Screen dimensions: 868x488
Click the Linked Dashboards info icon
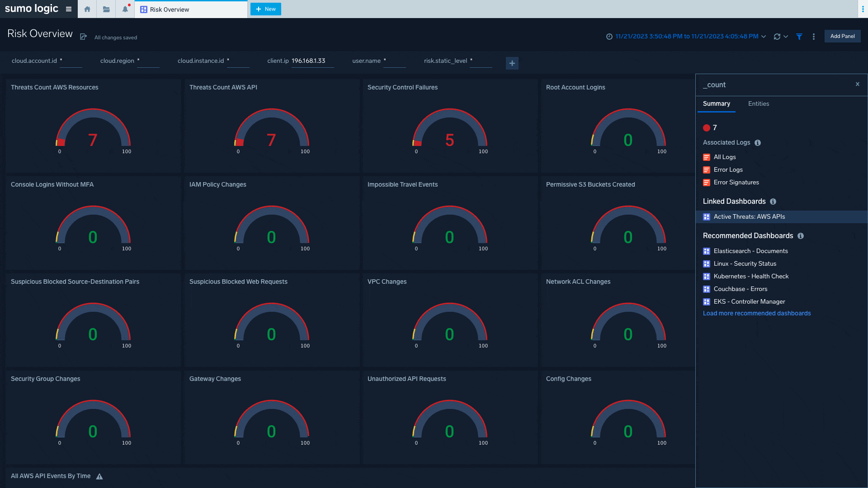point(773,202)
